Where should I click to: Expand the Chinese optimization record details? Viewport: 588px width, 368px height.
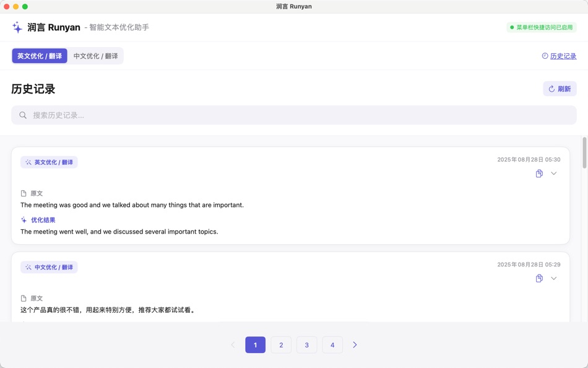(554, 278)
